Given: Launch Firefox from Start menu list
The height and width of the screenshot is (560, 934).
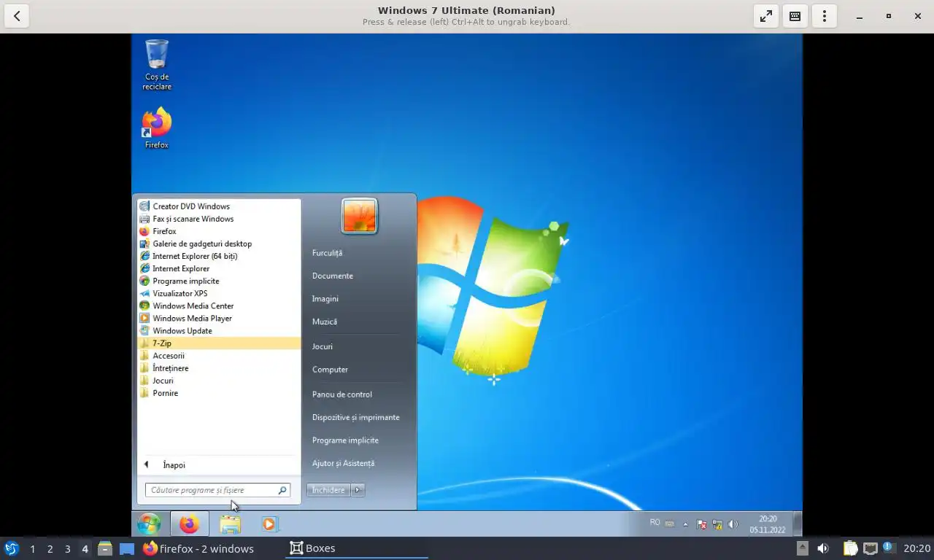Looking at the screenshot, I should 219,231.
